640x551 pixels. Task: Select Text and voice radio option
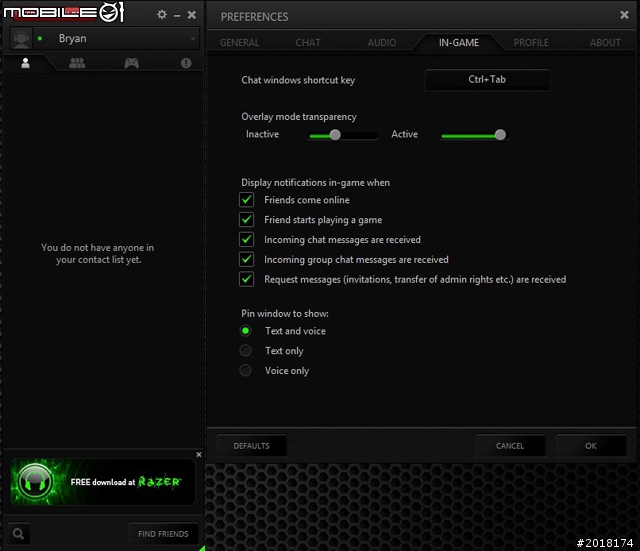(x=245, y=331)
